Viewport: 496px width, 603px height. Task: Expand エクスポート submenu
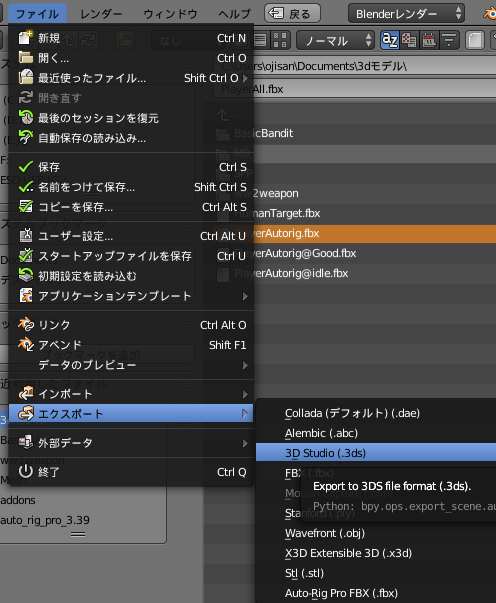pyautogui.click(x=131, y=414)
